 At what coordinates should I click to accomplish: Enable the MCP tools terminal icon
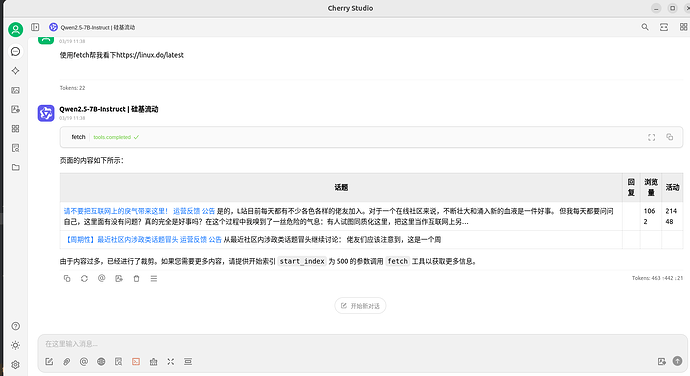point(136,361)
